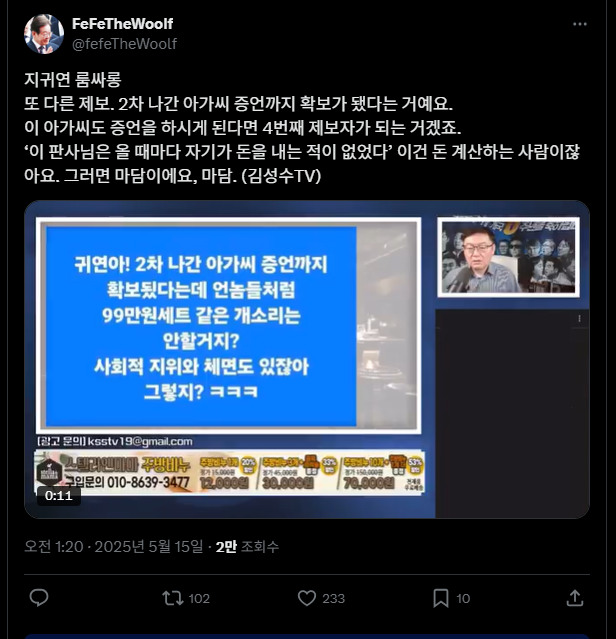Click the share upload arrow icon

click(575, 598)
